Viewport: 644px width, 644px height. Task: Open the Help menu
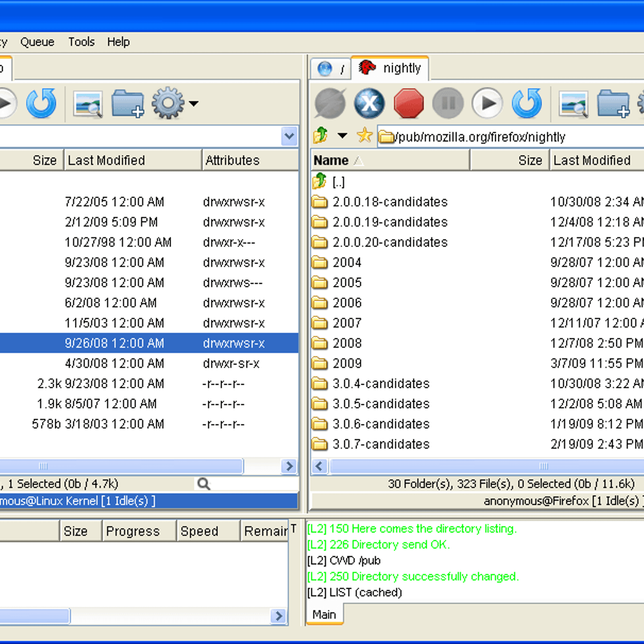point(118,42)
